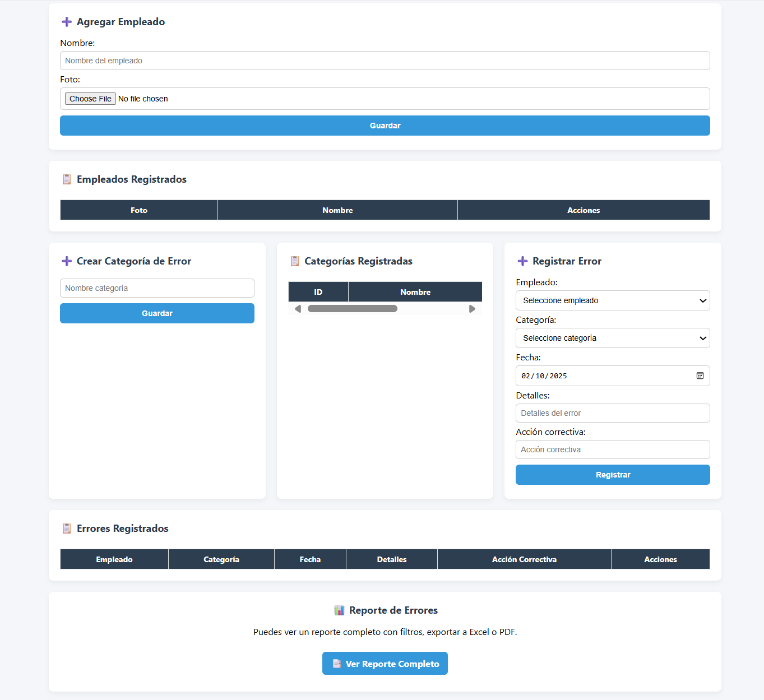The width and height of the screenshot is (764, 700).
Task: Click the Nombre categoría input field
Action: click(157, 288)
